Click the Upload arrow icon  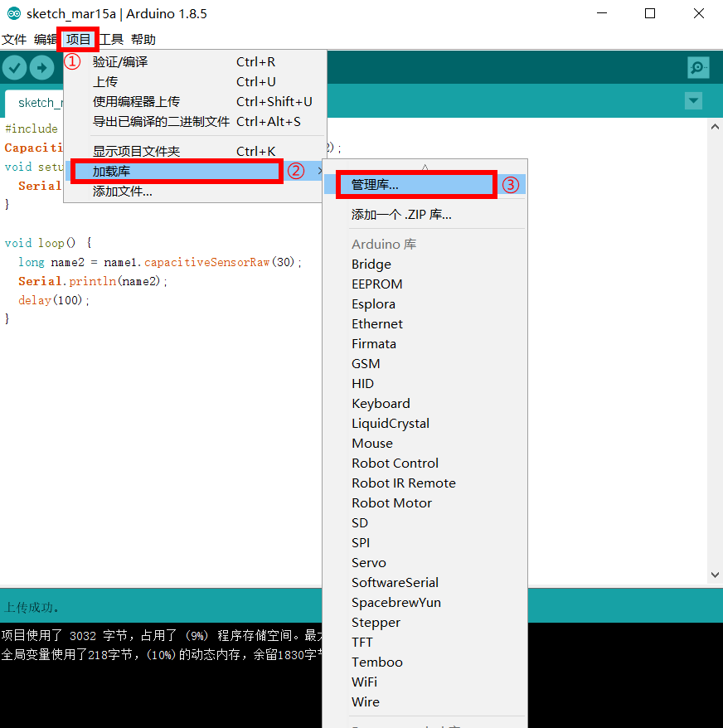(x=41, y=67)
